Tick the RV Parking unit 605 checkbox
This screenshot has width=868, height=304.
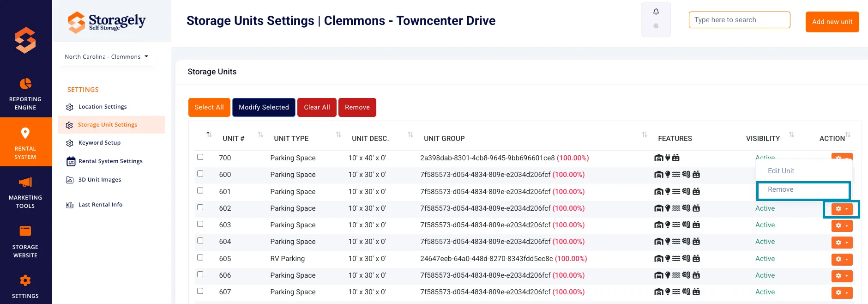pyautogui.click(x=200, y=258)
